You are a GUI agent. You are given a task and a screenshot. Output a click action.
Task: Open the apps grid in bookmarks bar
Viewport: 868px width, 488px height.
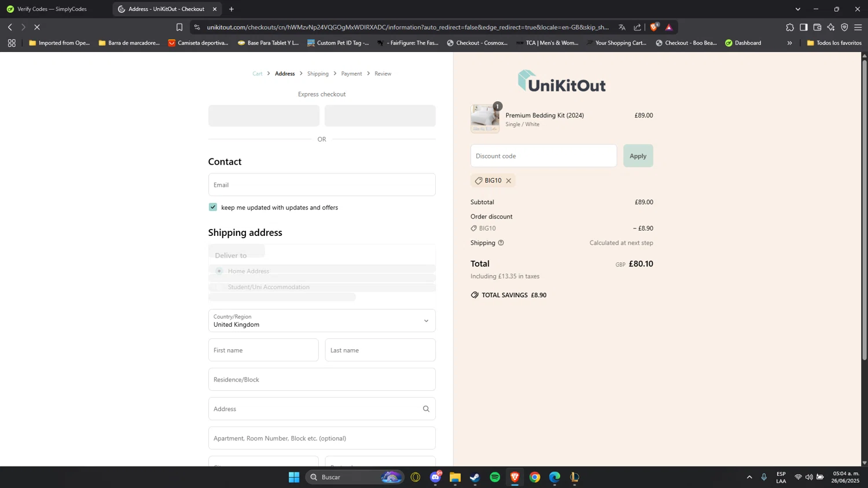click(x=12, y=43)
